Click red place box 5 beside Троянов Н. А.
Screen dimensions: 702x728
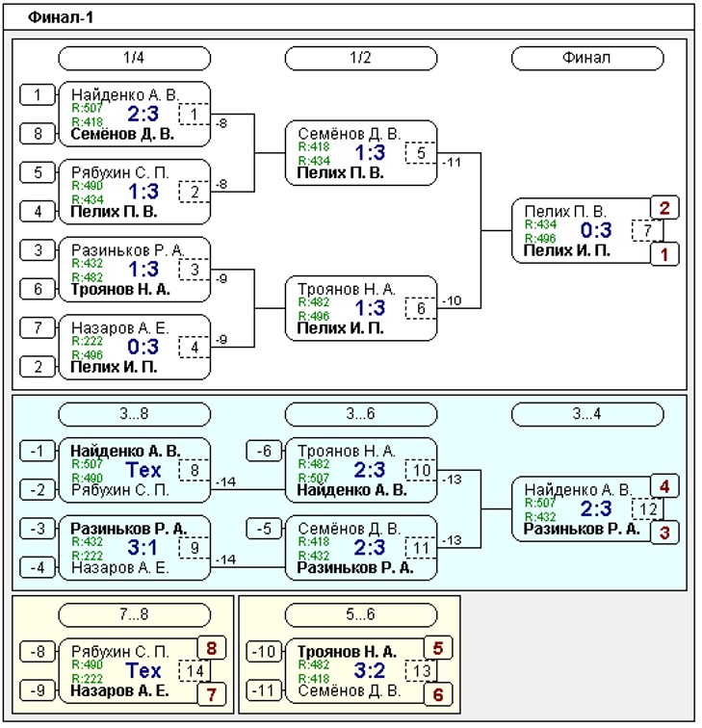(438, 648)
